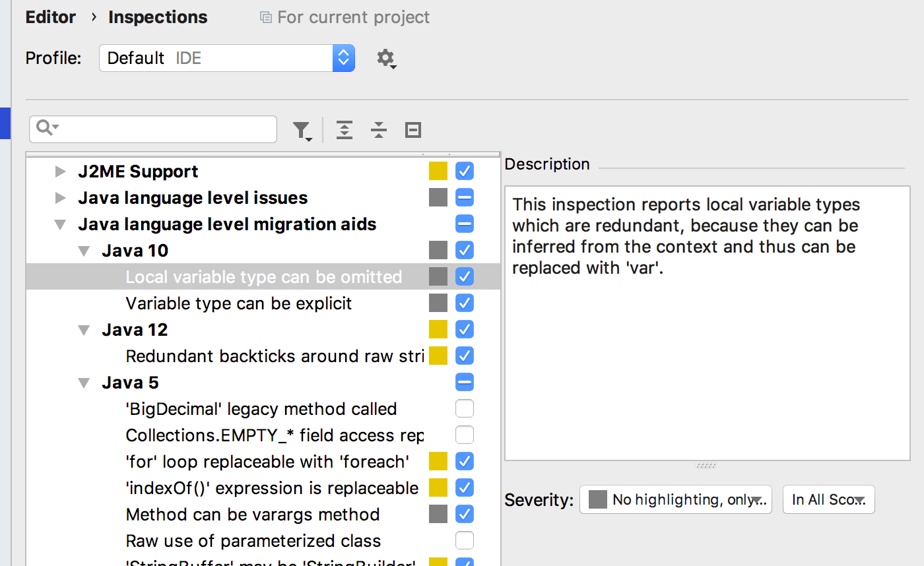Viewport: 924px width, 566px height.
Task: Click the filter inspections funnel icon
Action: tap(302, 131)
